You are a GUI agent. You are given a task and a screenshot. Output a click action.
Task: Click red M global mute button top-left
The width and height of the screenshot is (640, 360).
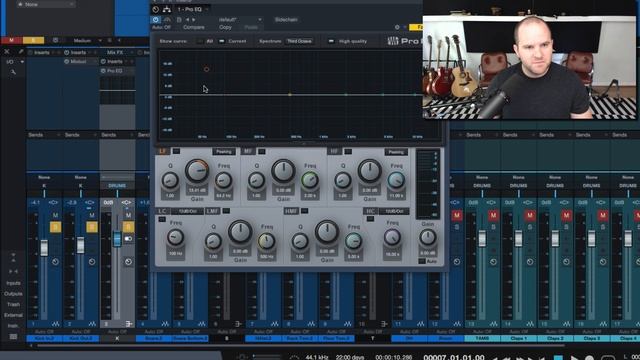pyautogui.click(x=11, y=40)
